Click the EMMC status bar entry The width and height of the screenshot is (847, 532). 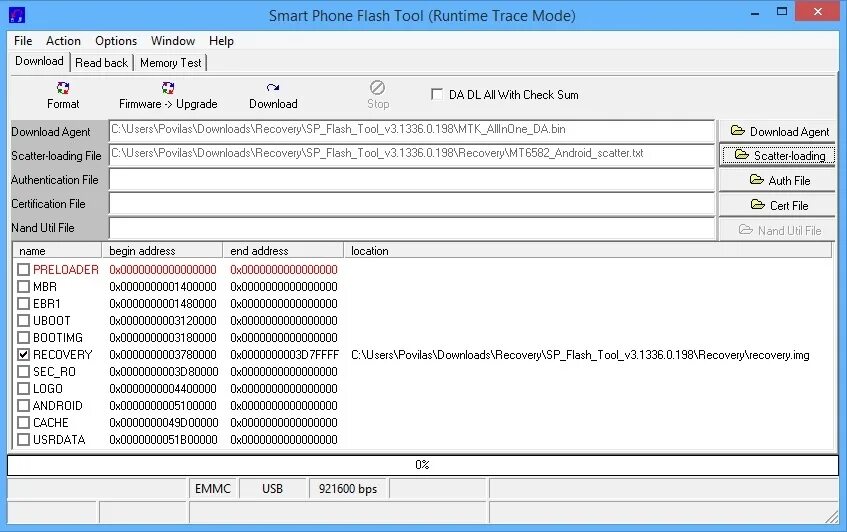click(x=213, y=489)
